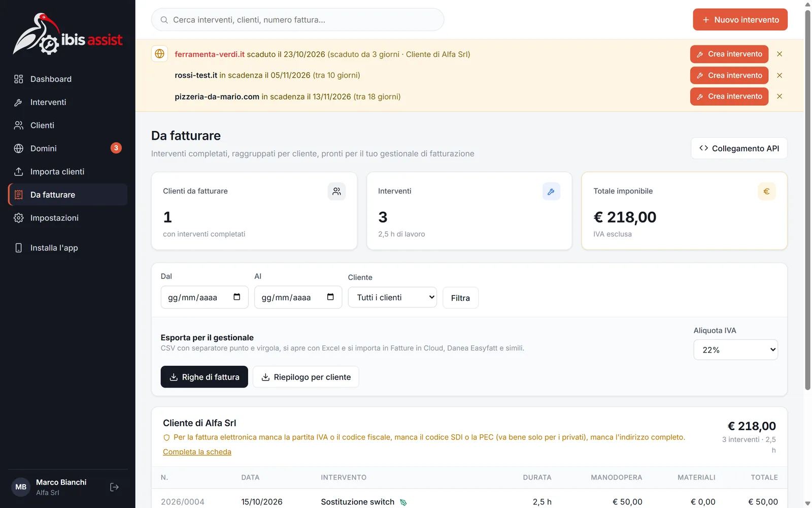Viewport: 812px width, 508px height.
Task: Click the globe icon in expiry banner
Action: click(x=160, y=54)
